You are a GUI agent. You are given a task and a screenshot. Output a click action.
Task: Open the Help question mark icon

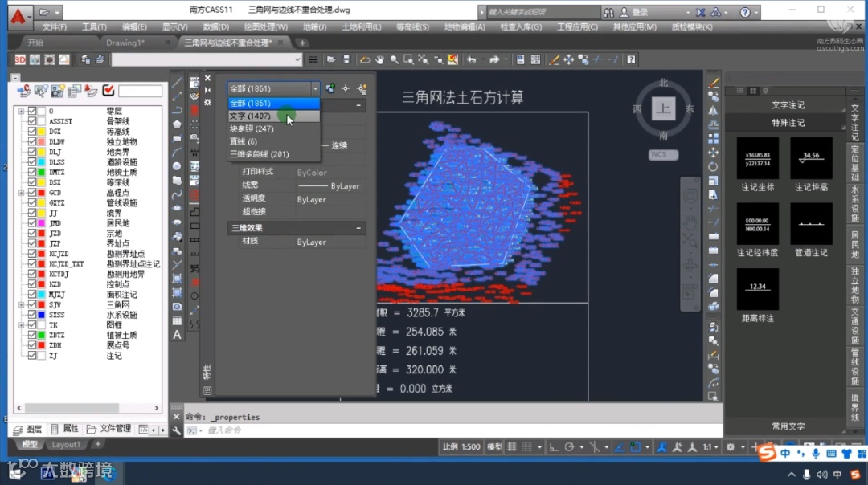pyautogui.click(x=631, y=59)
